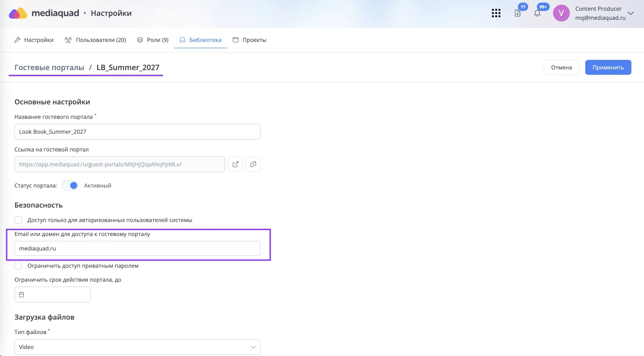Click the purple V user avatar
This screenshot has height=356, width=644.
click(561, 13)
